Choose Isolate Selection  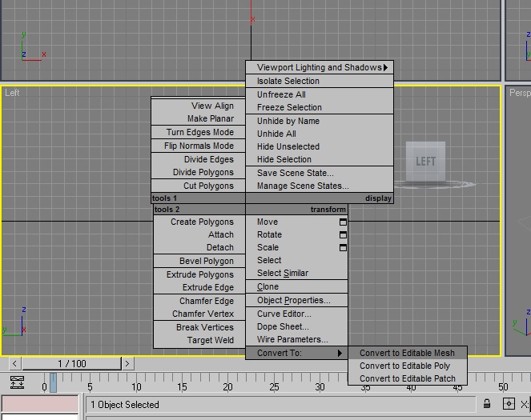pos(320,81)
